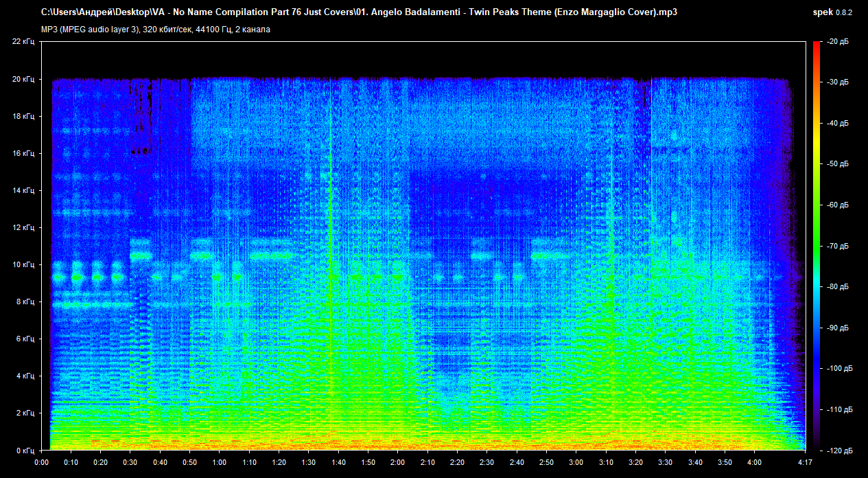The height and width of the screenshot is (478, 868).
Task: Click the -80 дБ scale label
Action: (x=838, y=286)
